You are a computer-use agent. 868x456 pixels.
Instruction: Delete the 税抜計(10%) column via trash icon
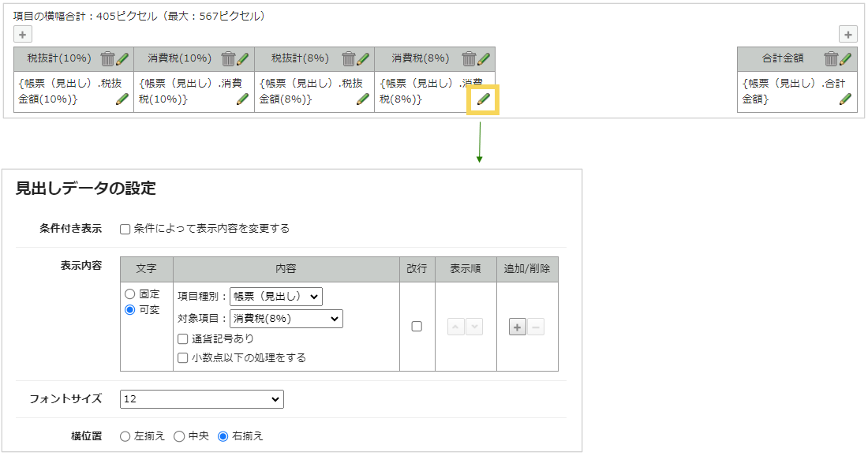coord(108,59)
